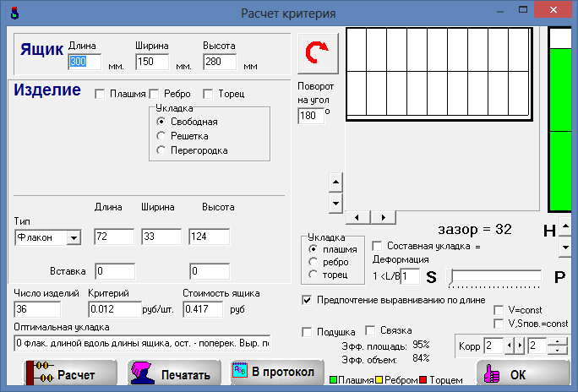Click the deformation S-P slider thumb

pyautogui.click(x=450, y=276)
